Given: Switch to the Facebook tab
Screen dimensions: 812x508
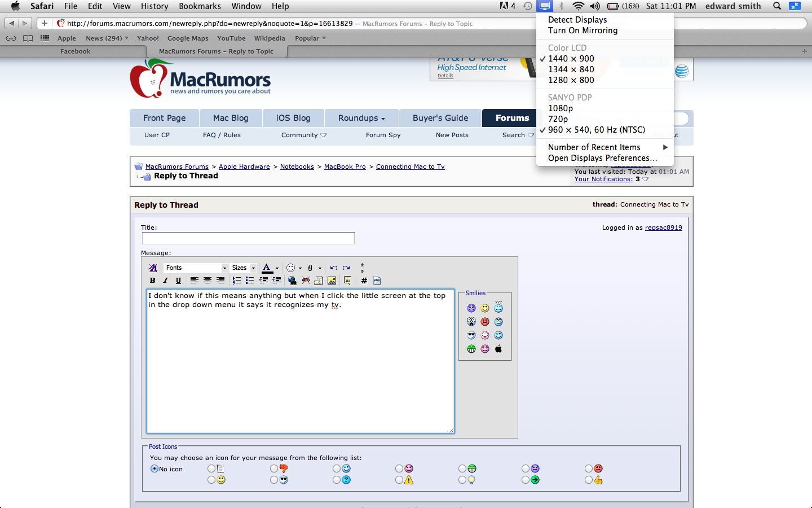Looking at the screenshot, I should (75, 51).
